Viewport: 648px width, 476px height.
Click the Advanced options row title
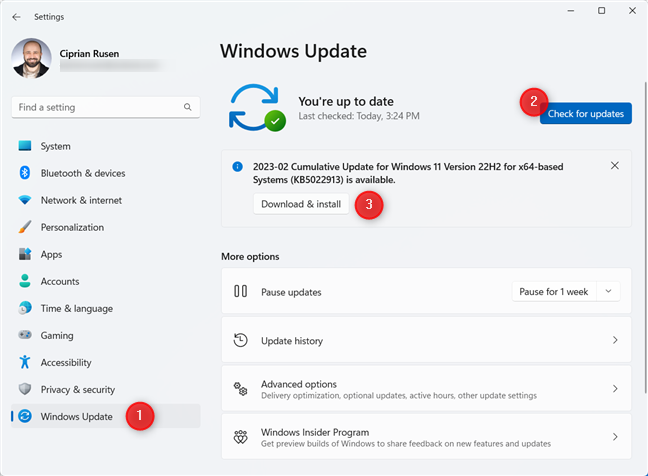coord(299,384)
